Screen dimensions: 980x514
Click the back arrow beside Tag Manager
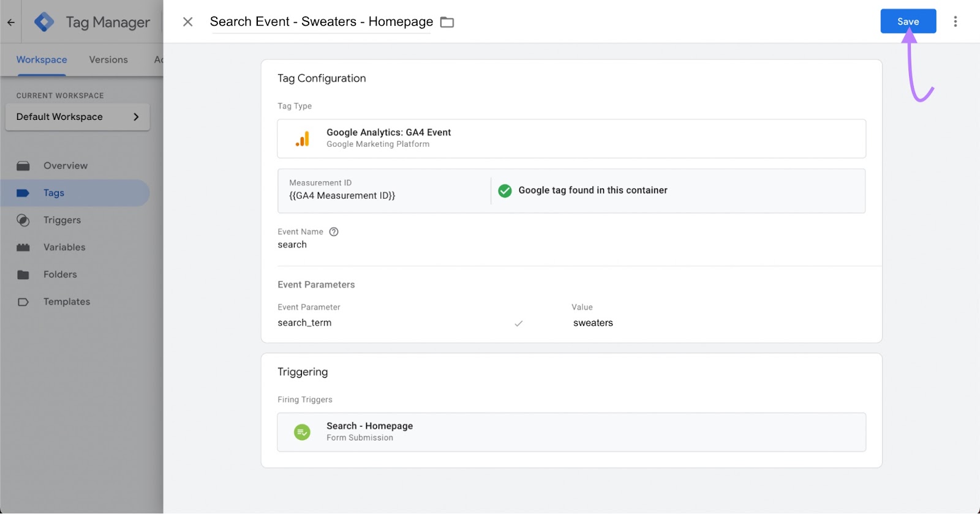click(11, 22)
